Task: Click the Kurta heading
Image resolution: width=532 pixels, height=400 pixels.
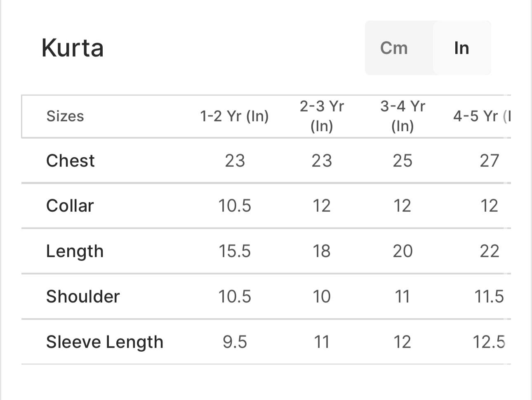Action: point(73,48)
